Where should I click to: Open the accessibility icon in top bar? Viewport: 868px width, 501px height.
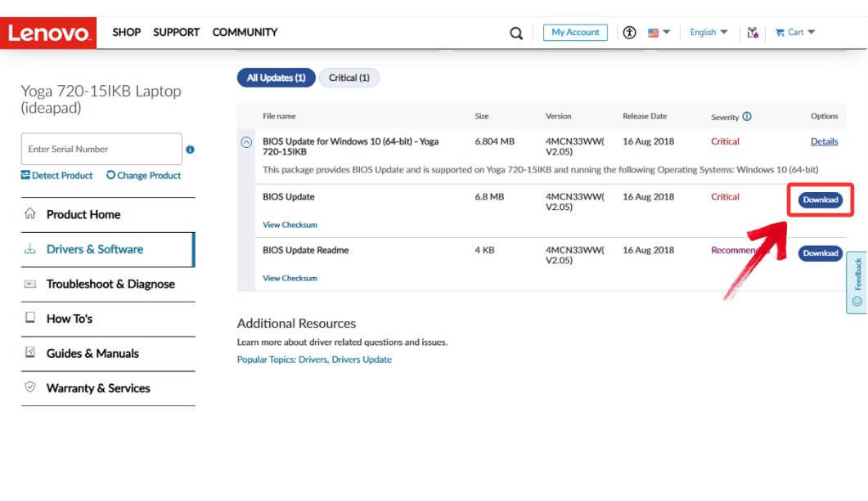pos(629,33)
